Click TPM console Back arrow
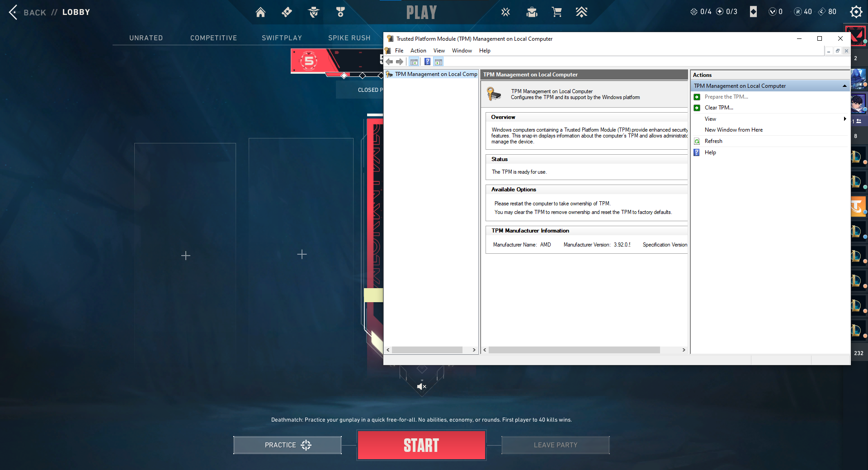 coord(389,62)
